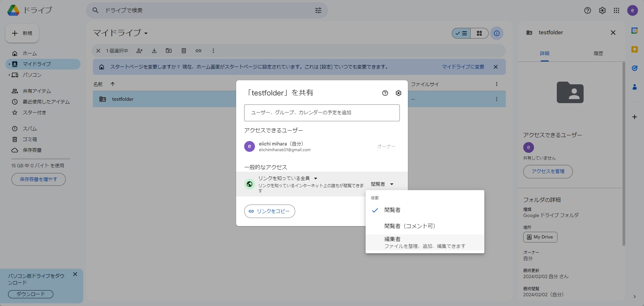
Task: Open the 閲覧者 role dropdown
Action: [382, 184]
